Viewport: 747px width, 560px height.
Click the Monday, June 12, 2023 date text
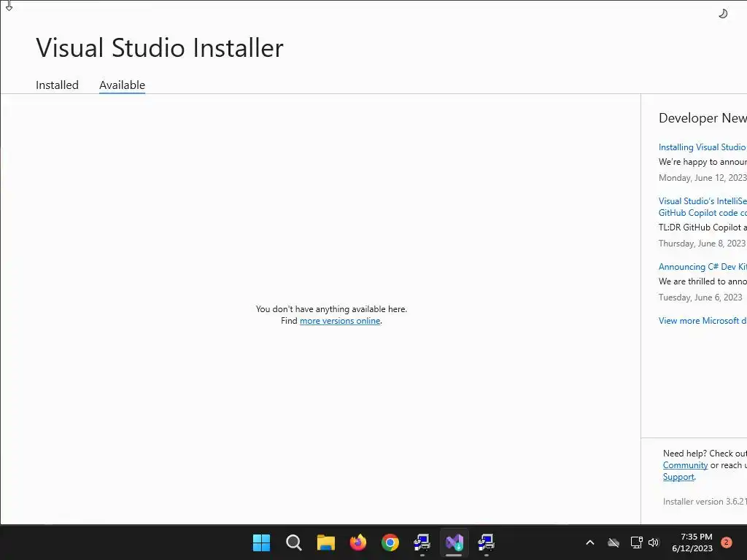pos(703,178)
